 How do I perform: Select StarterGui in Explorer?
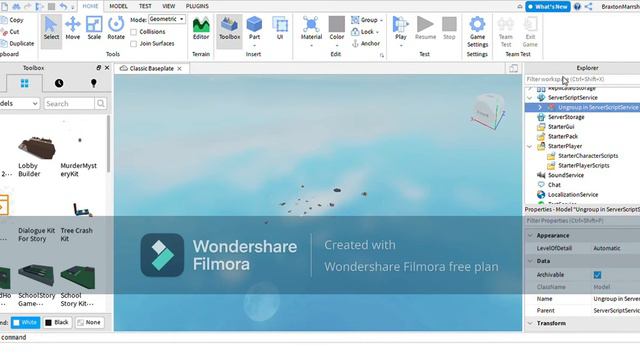click(x=561, y=127)
